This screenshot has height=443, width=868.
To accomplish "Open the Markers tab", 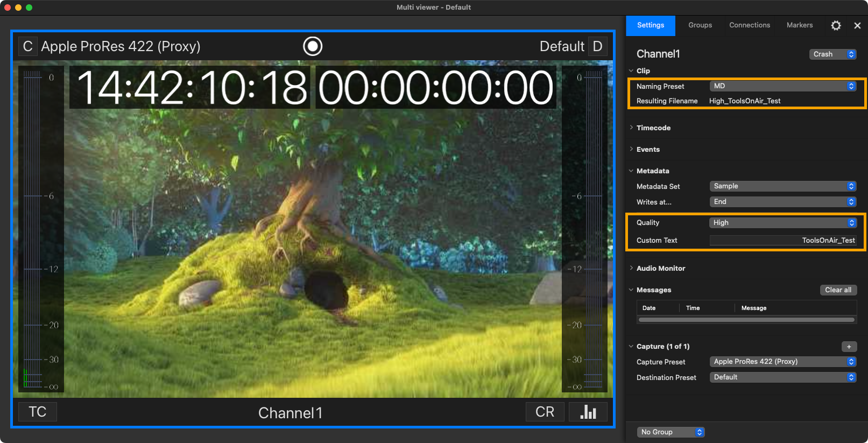I will point(800,25).
